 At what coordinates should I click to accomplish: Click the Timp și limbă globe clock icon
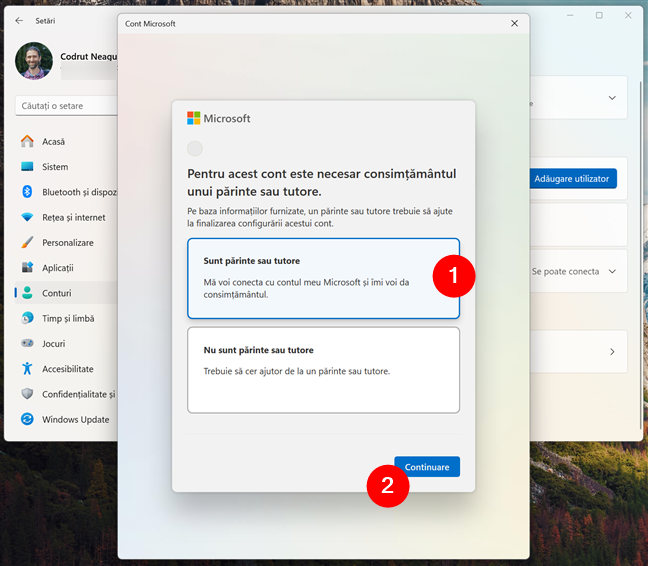27,318
